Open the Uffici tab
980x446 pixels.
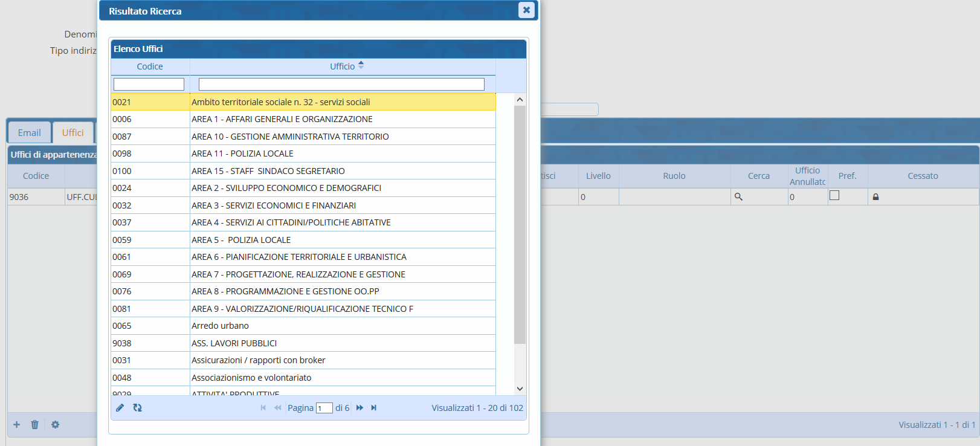pos(73,133)
